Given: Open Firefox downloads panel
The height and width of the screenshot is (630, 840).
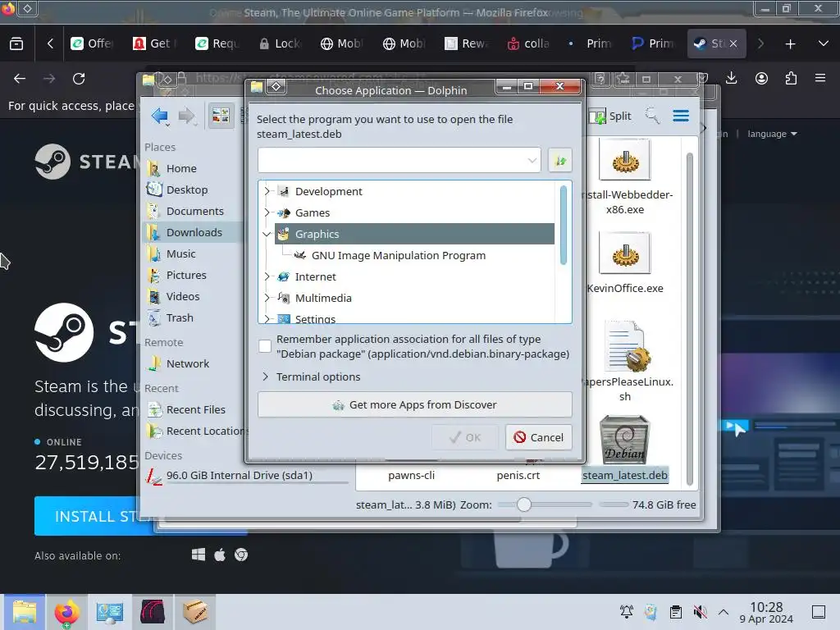Looking at the screenshot, I should pos(731,79).
